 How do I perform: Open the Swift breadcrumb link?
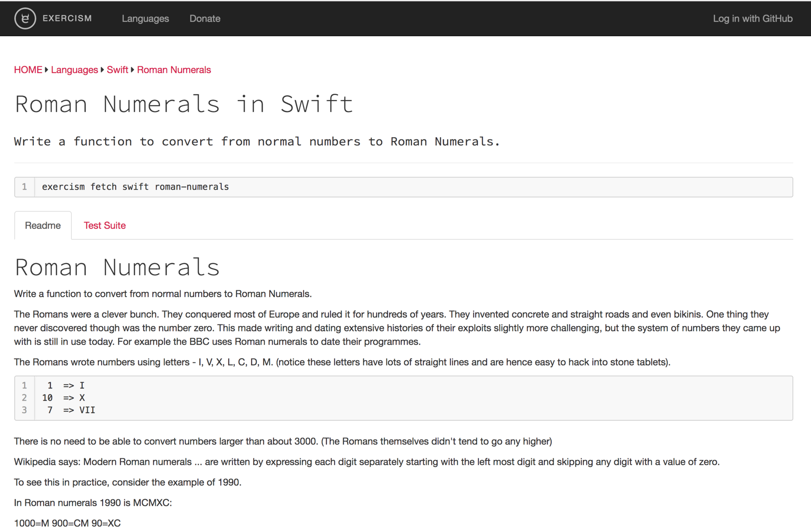[x=117, y=70]
